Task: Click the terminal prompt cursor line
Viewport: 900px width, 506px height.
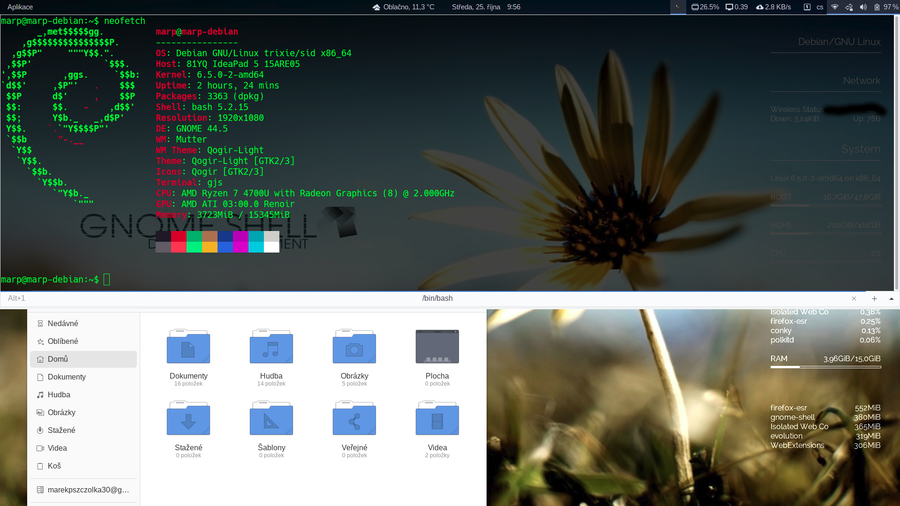Action: coord(55,280)
